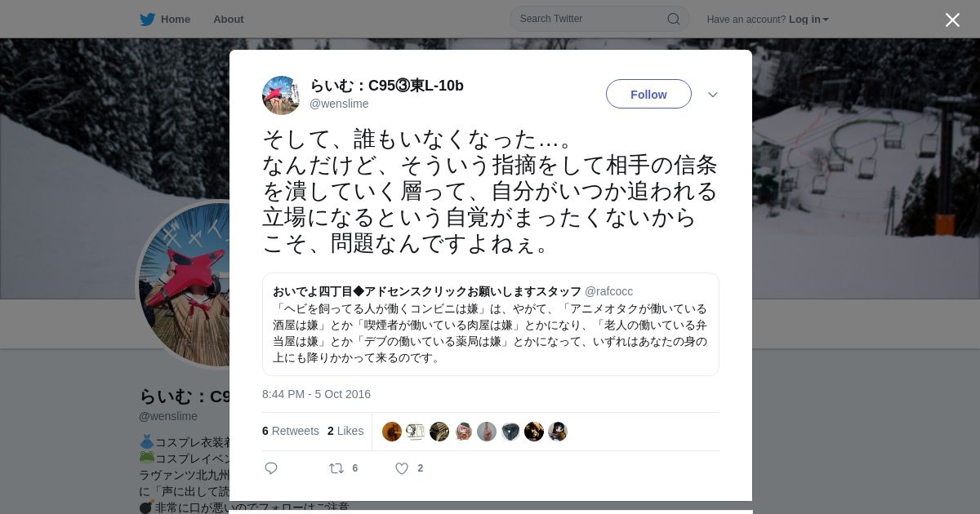Open the quoted tweet by @rafcocc
The image size is (980, 514).
point(491,324)
